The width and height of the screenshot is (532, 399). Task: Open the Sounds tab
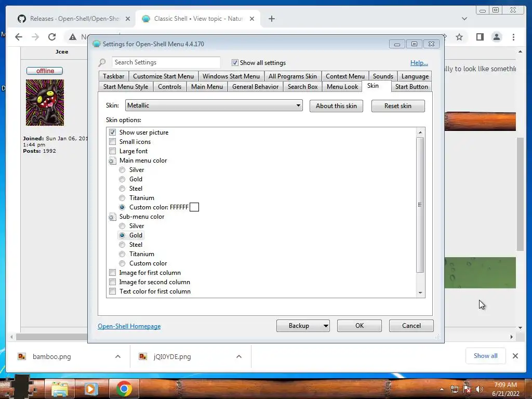(383, 76)
